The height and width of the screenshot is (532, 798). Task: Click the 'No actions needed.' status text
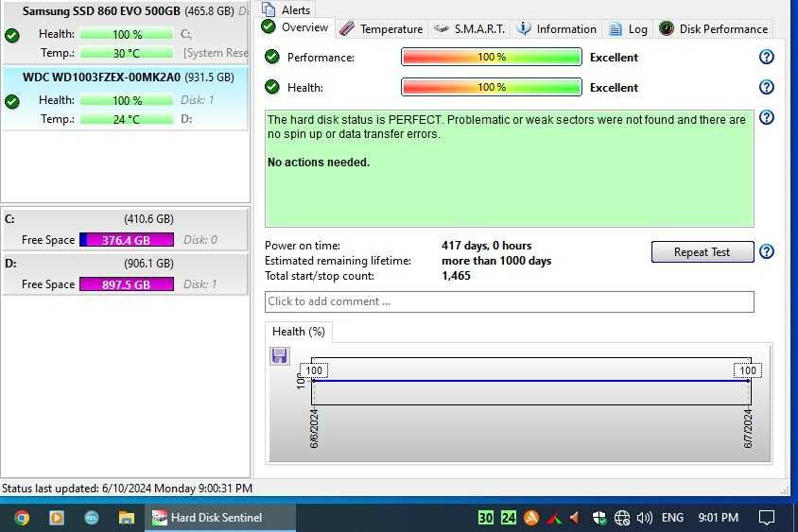coord(319,163)
